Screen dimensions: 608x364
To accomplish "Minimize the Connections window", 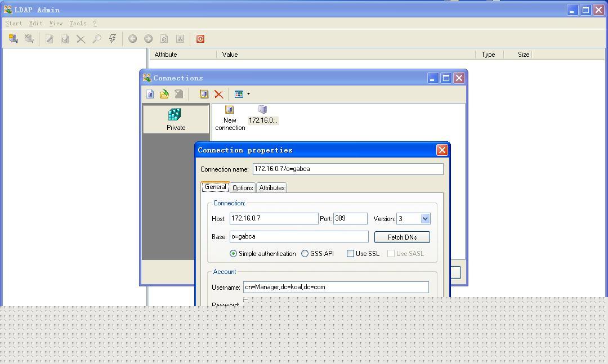I will click(433, 78).
